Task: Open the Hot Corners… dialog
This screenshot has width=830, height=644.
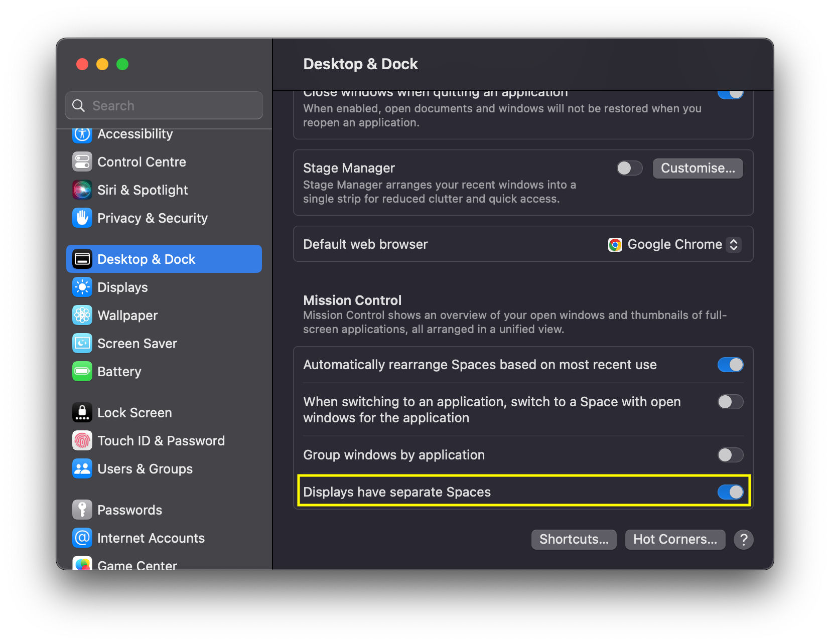Action: [675, 539]
